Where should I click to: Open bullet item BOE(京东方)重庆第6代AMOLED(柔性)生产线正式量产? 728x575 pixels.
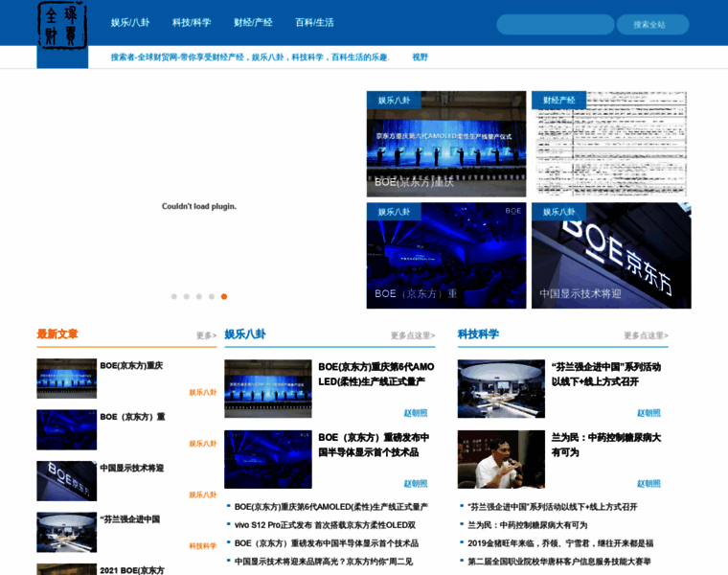pyautogui.click(x=331, y=507)
